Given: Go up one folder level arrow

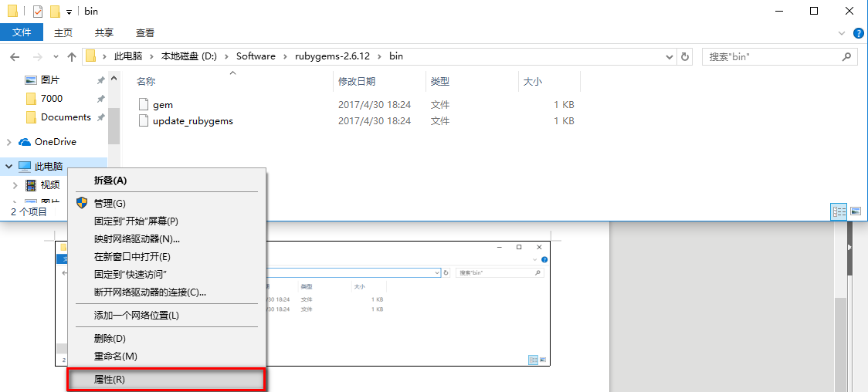Looking at the screenshot, I should [71, 56].
